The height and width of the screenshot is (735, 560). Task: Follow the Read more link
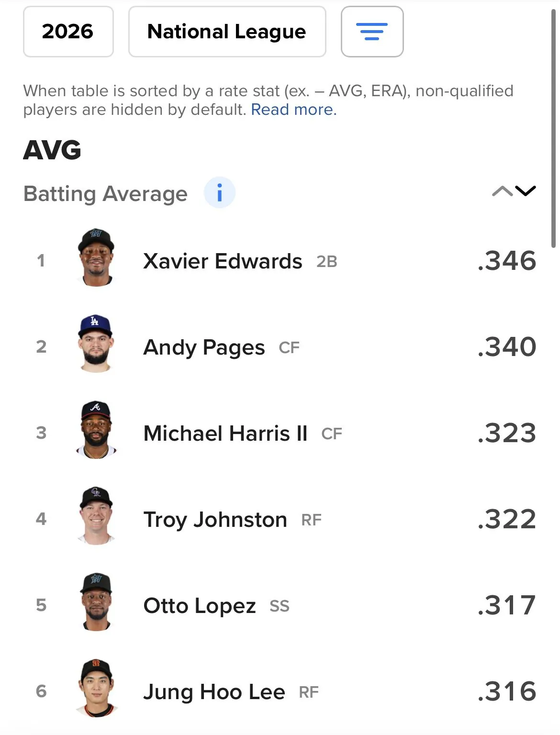(293, 110)
